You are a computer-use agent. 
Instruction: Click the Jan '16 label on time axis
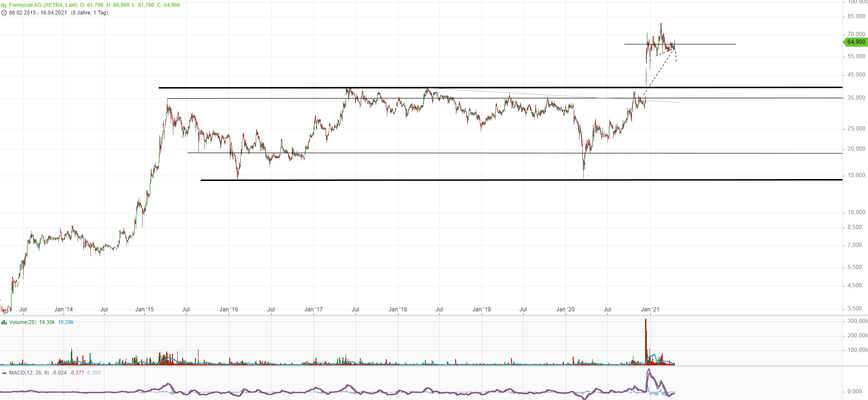[229, 310]
